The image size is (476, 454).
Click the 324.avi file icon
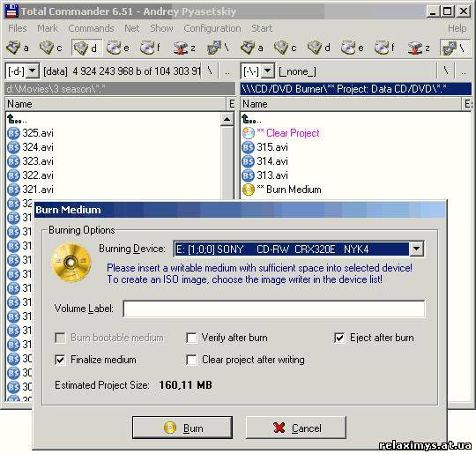(13, 147)
